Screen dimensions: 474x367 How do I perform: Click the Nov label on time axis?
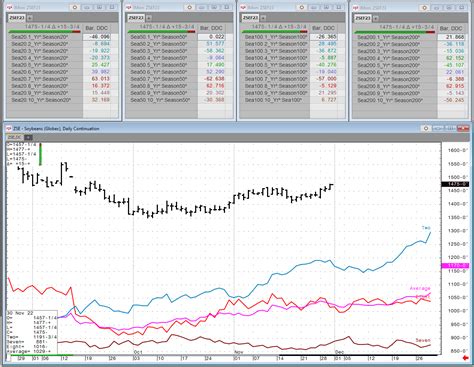click(239, 352)
